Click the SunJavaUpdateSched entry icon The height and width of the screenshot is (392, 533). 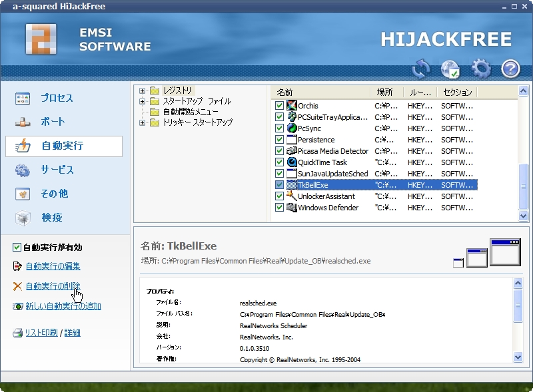[x=292, y=173]
